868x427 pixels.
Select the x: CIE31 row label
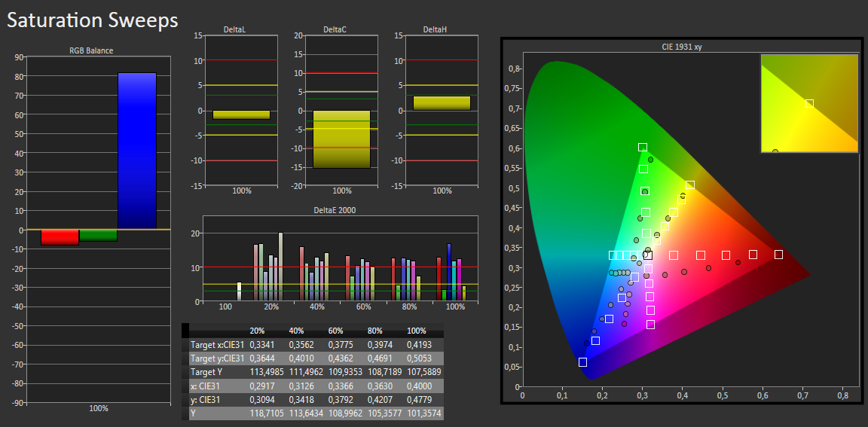pyautogui.click(x=207, y=386)
